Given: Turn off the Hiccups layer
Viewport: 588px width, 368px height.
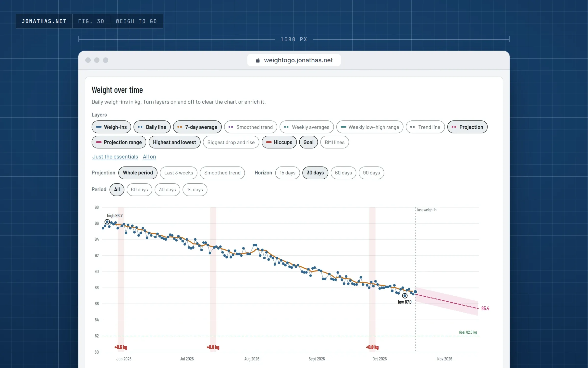Looking at the screenshot, I should click(279, 142).
